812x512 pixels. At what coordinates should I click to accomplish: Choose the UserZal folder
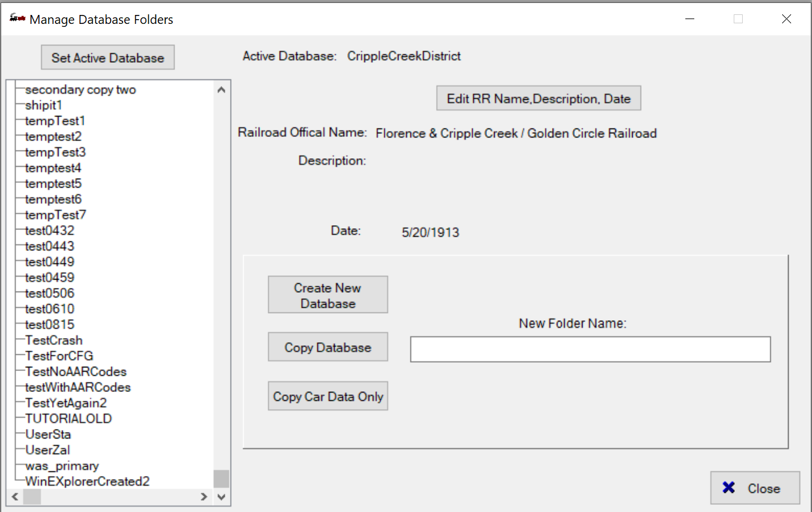48,450
